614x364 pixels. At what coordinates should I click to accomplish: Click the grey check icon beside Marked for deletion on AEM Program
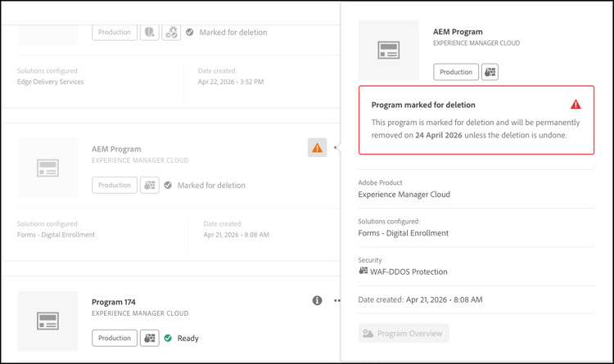pos(168,185)
